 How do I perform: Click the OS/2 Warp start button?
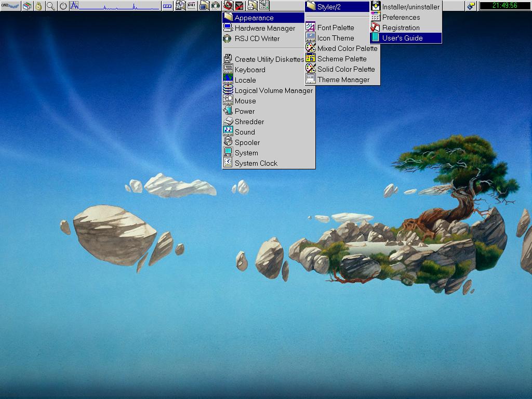point(10,6)
